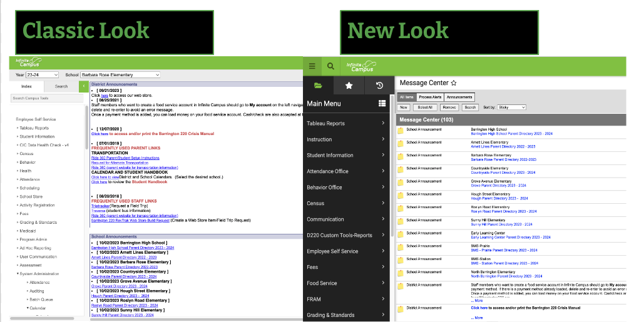Favorite Message Center with the outlined star
This screenshot has width=644, height=322.
(453, 83)
